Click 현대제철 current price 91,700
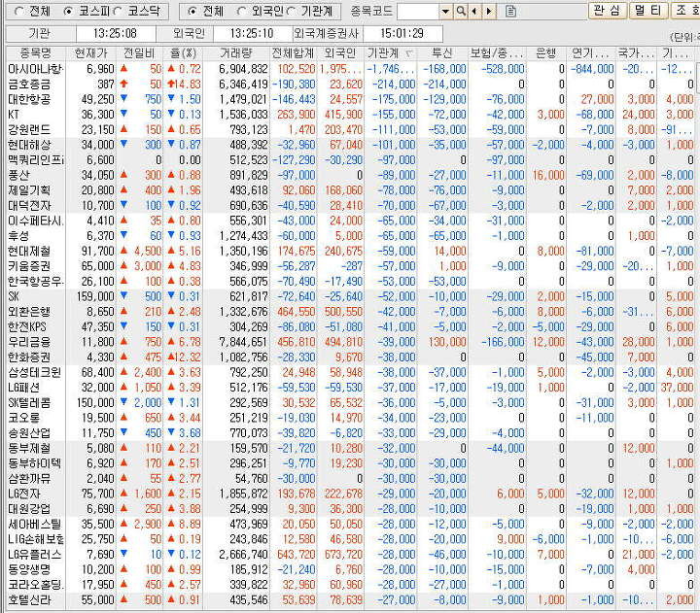700x613 pixels. 98,252
